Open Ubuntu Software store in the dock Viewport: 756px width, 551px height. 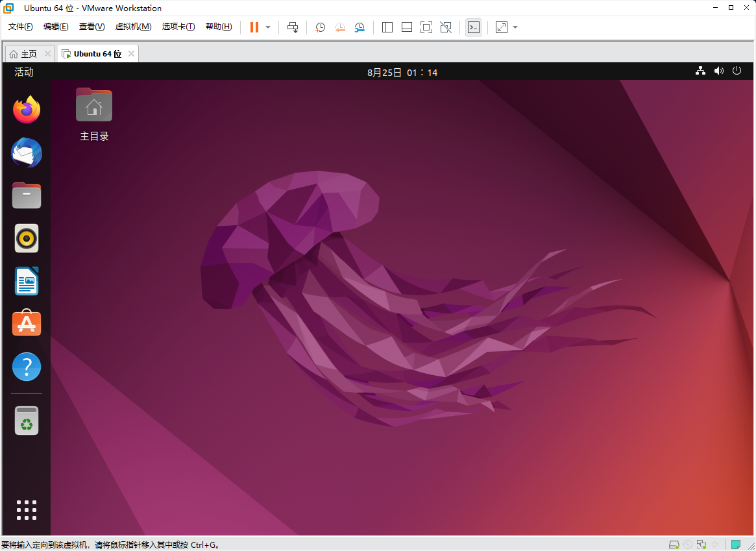point(27,323)
